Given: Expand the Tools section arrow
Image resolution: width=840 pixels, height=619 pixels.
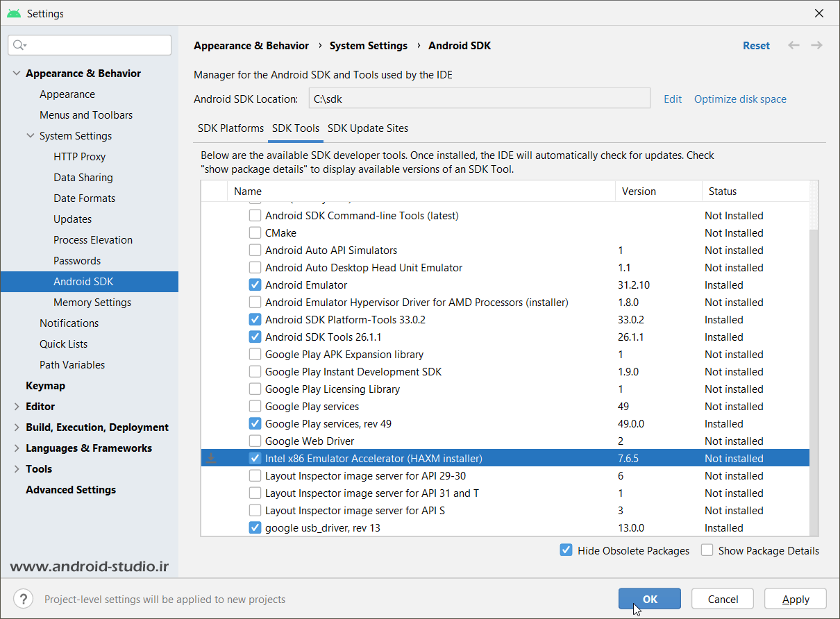Looking at the screenshot, I should point(17,469).
